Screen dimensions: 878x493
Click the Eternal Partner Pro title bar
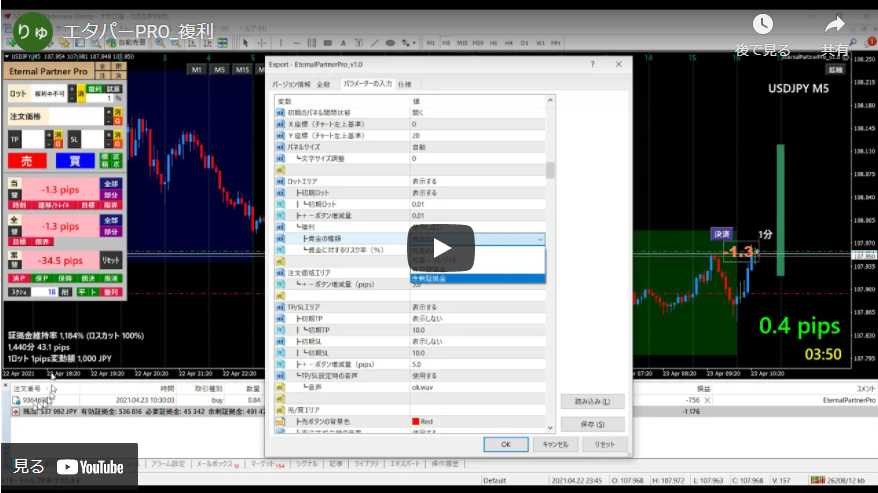click(x=49, y=72)
